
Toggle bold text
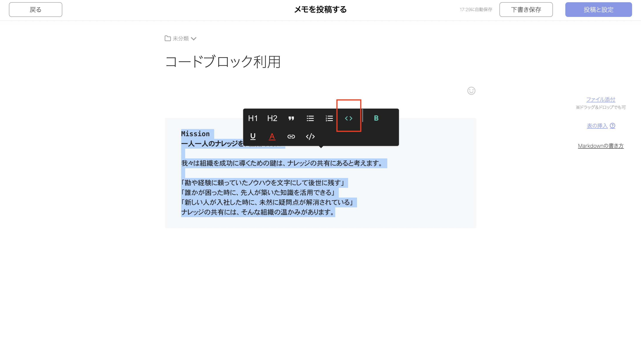coord(376,118)
